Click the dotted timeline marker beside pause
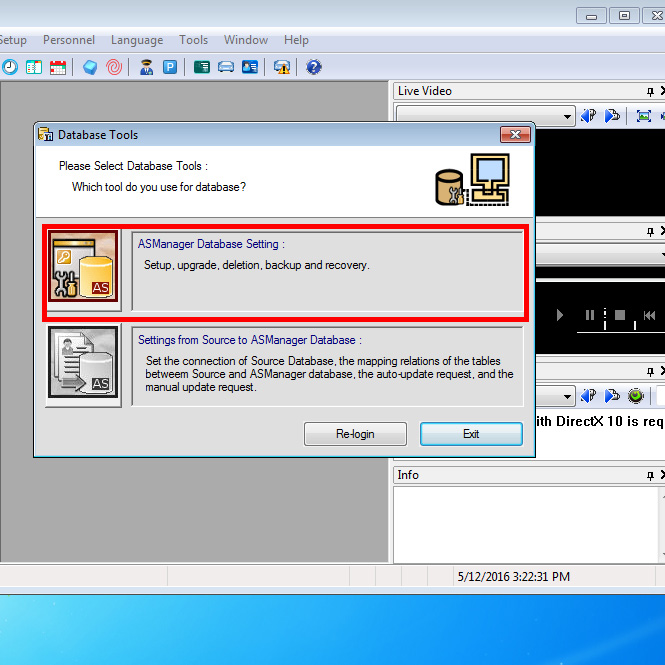This screenshot has height=665, width=665. click(605, 319)
